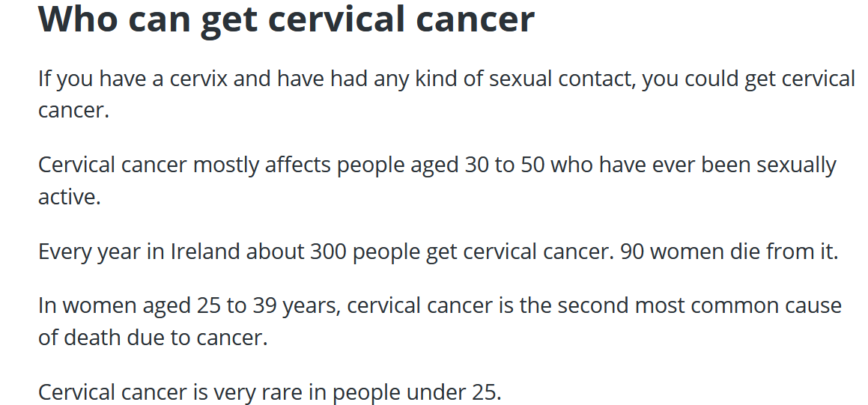868x405 pixels.
Task: Click the heading Who can get cervical cancer
Action: coord(286,19)
